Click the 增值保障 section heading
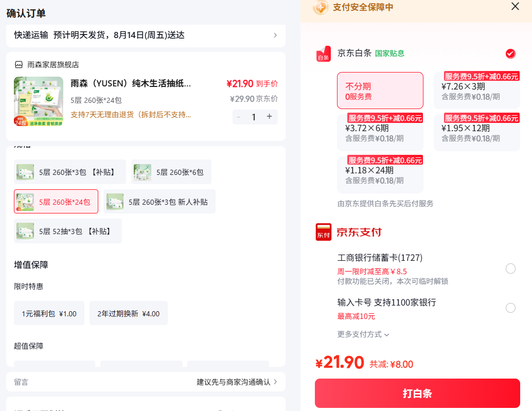 31,264
